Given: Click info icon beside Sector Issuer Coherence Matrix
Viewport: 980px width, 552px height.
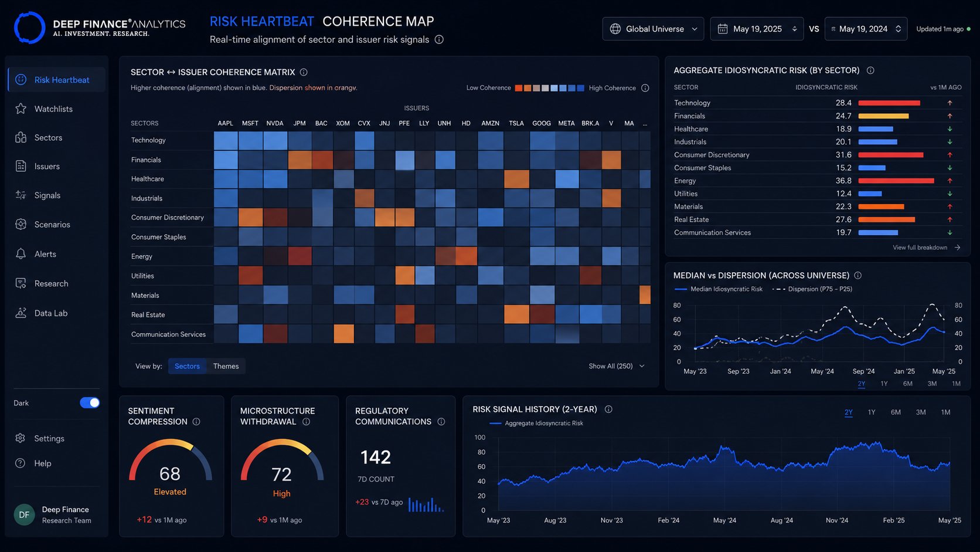Looking at the screenshot, I should [x=304, y=72].
